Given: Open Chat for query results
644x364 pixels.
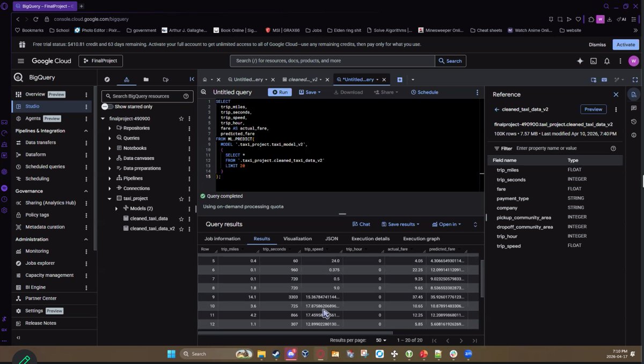Looking at the screenshot, I should pyautogui.click(x=361, y=224).
